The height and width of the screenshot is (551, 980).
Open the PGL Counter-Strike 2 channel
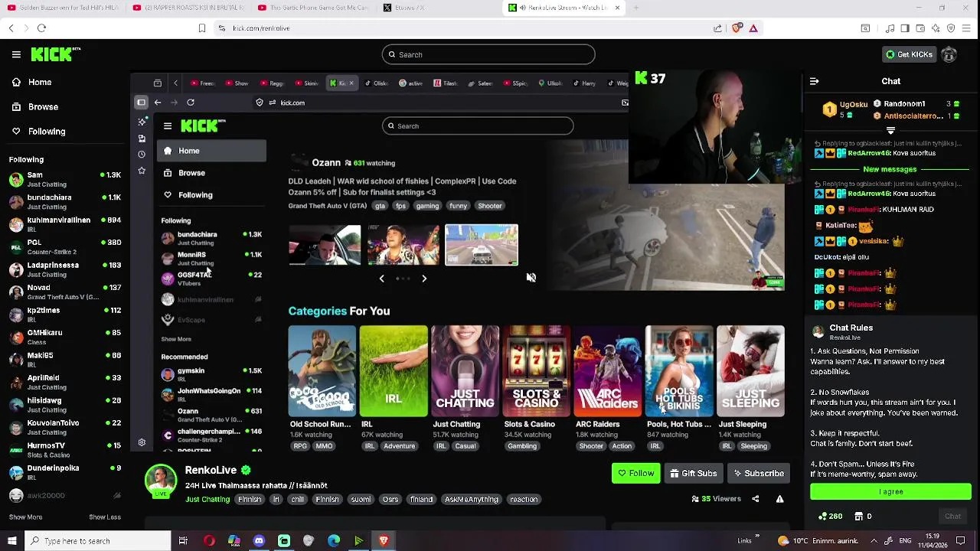click(65, 247)
